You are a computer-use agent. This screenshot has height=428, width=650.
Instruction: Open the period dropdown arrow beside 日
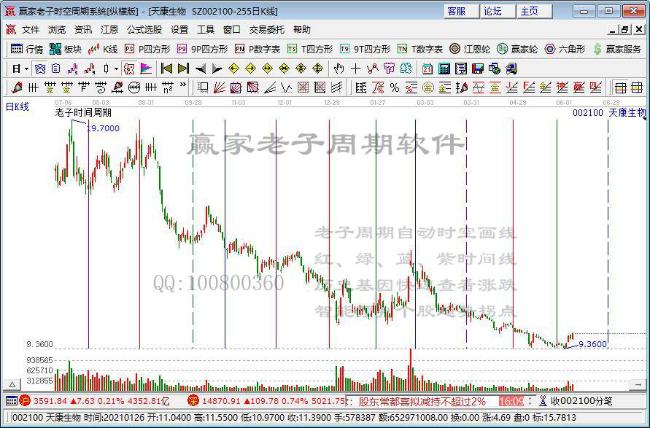click(x=27, y=69)
